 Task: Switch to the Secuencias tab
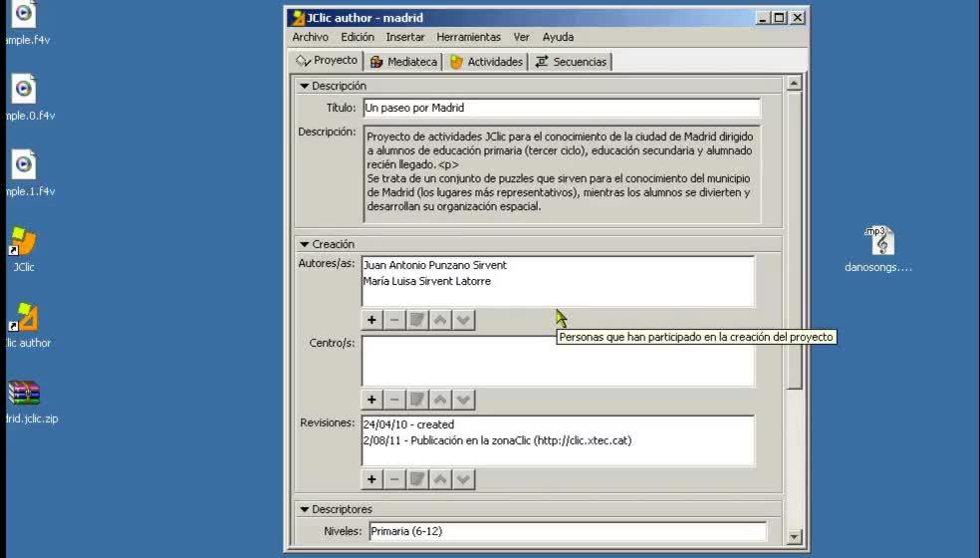pos(571,62)
